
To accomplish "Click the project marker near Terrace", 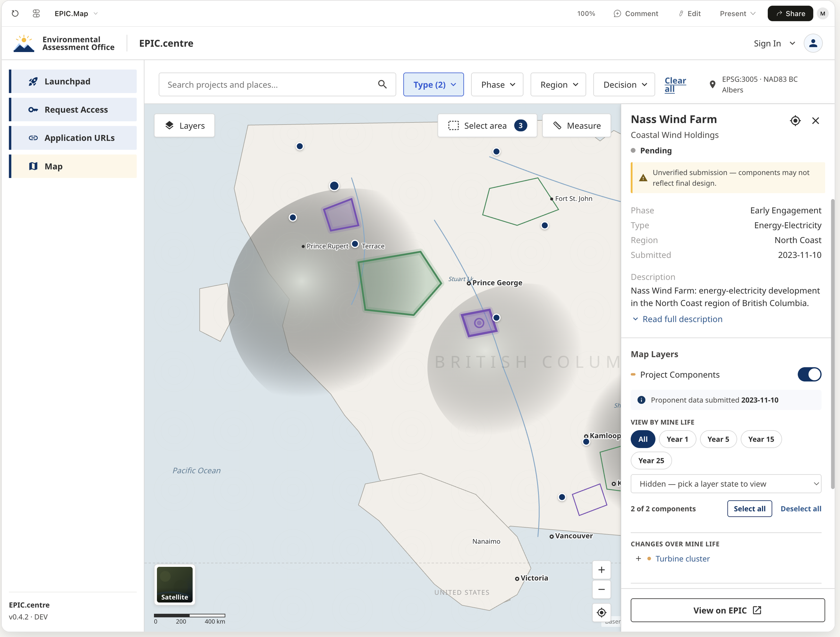I will pyautogui.click(x=355, y=244).
